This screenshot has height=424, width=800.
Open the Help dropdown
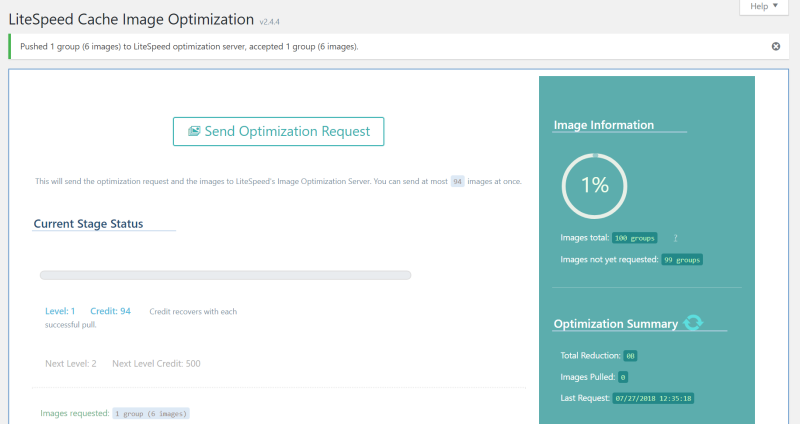764,7
